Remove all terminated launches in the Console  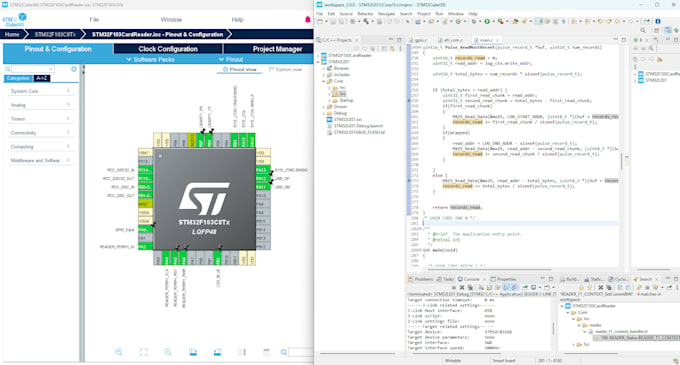click(471, 287)
